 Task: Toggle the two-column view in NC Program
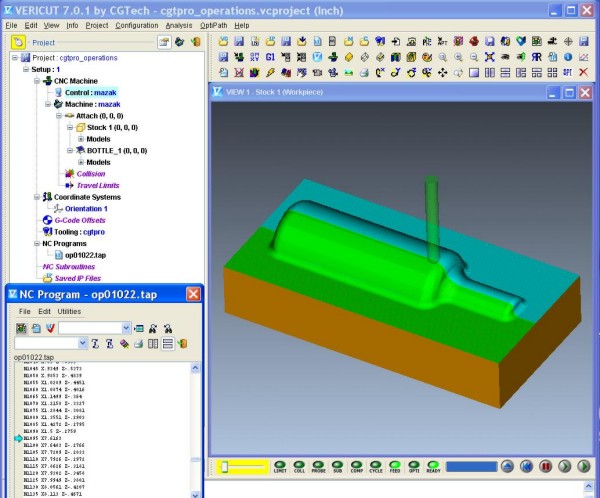[153, 344]
